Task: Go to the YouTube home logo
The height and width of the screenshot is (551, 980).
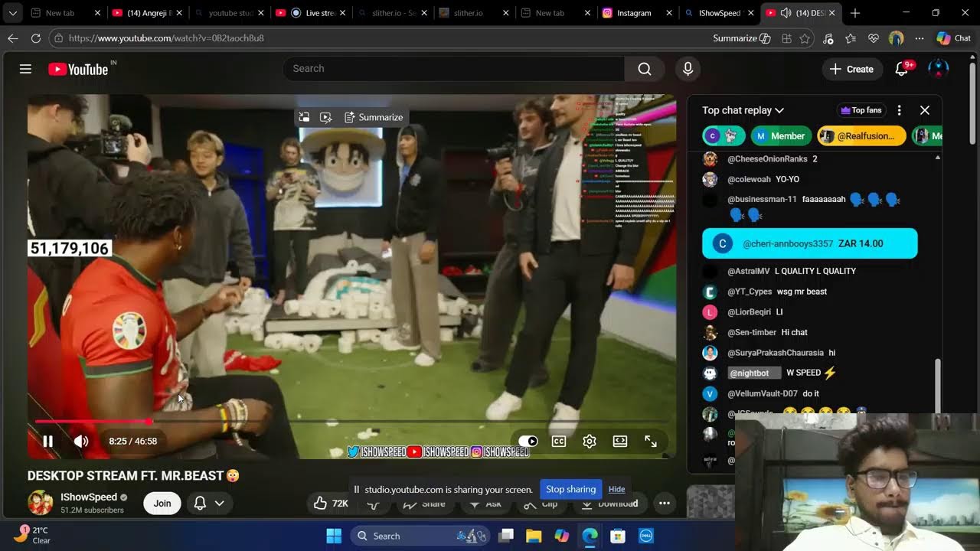Action: click(x=78, y=69)
